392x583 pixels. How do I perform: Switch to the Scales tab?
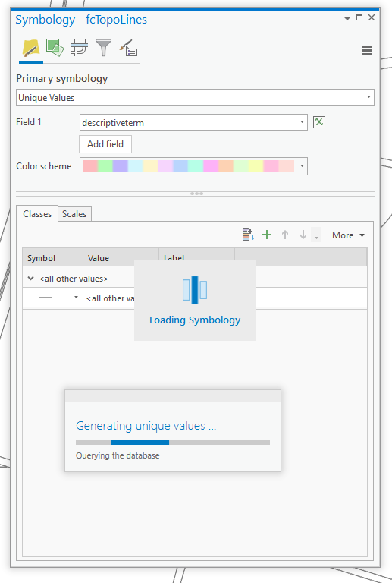(74, 214)
